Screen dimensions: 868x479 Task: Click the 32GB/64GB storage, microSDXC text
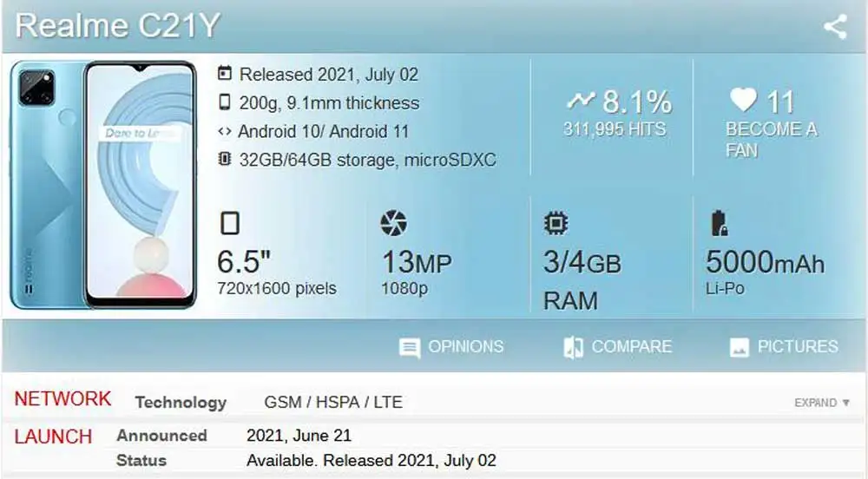point(367,160)
